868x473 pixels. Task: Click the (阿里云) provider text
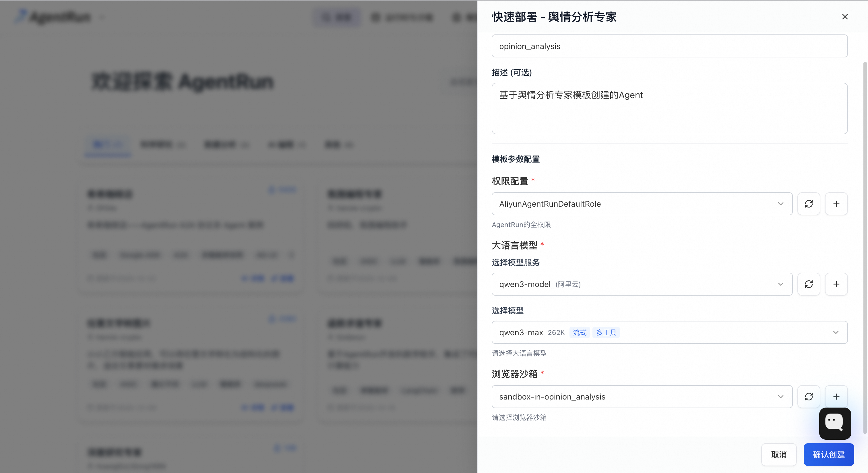click(x=568, y=284)
